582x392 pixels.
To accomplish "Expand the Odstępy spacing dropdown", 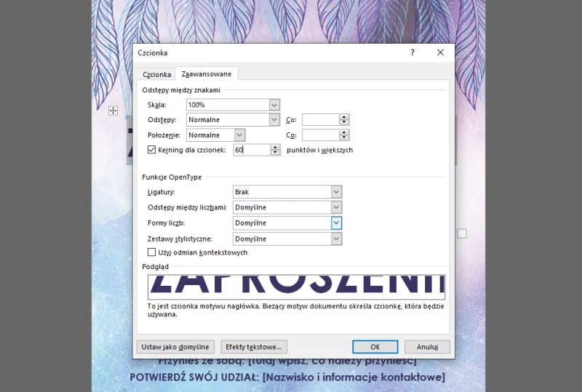I will click(274, 119).
